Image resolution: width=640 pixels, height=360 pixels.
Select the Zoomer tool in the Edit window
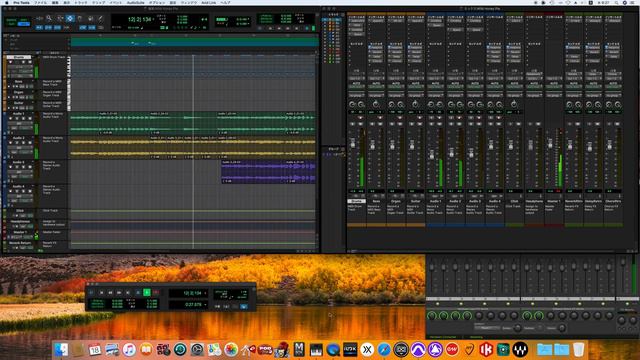49,18
